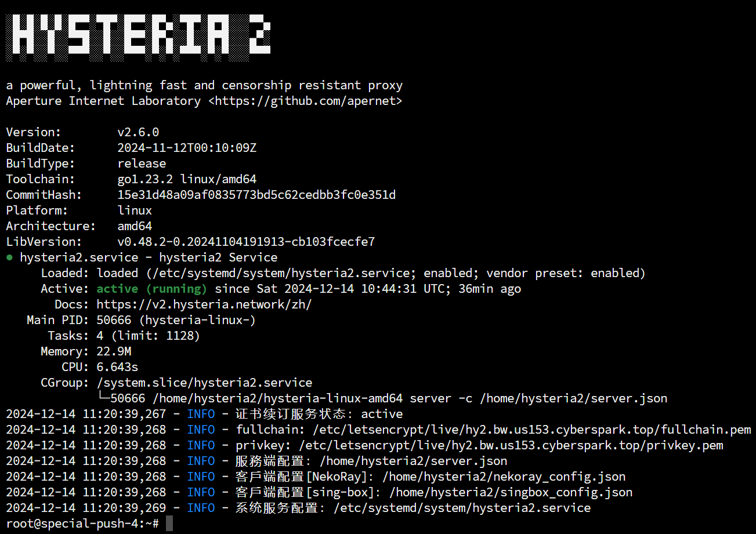756x534 pixels.
Task: Click Memory value 22.9M
Action: [114, 351]
